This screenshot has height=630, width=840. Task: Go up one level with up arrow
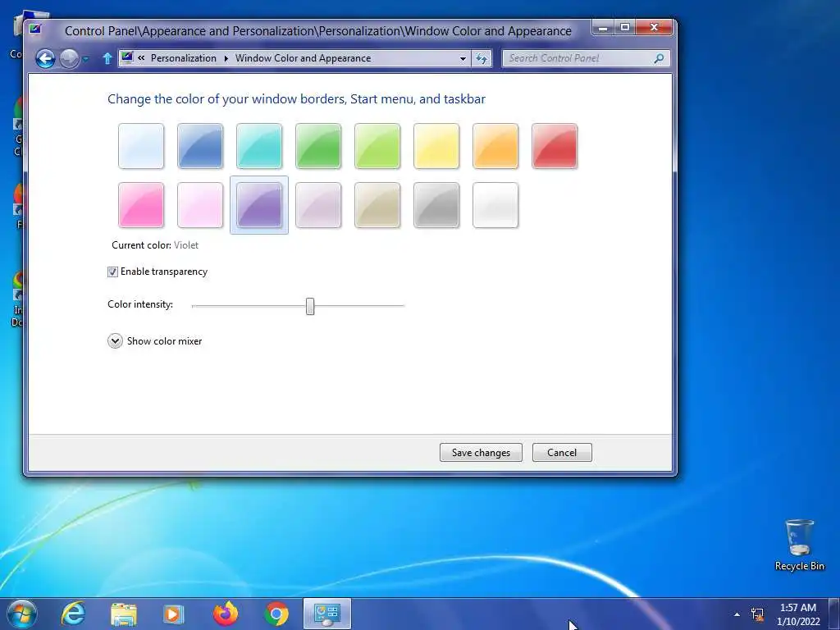click(x=107, y=58)
